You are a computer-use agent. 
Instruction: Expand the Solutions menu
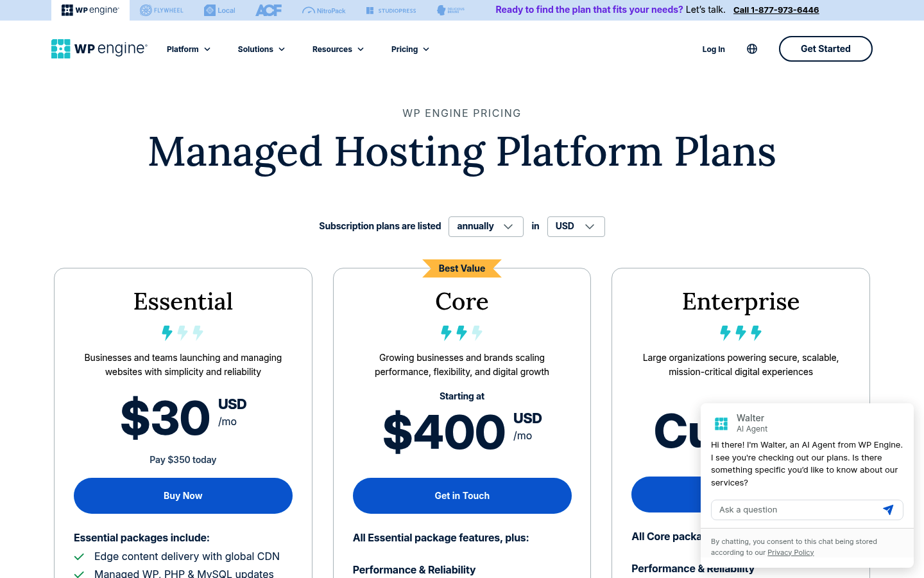(x=261, y=49)
